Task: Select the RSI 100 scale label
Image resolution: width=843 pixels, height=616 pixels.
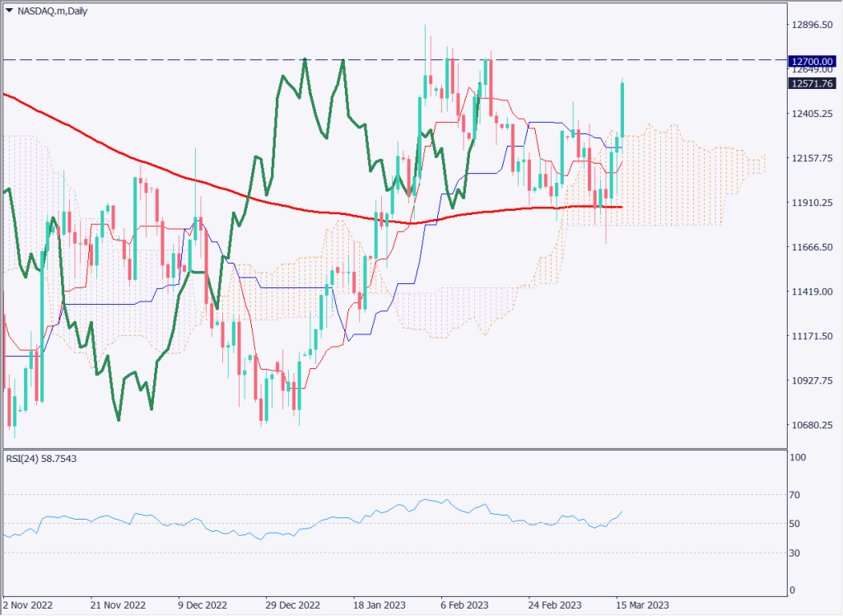Action: (x=798, y=457)
